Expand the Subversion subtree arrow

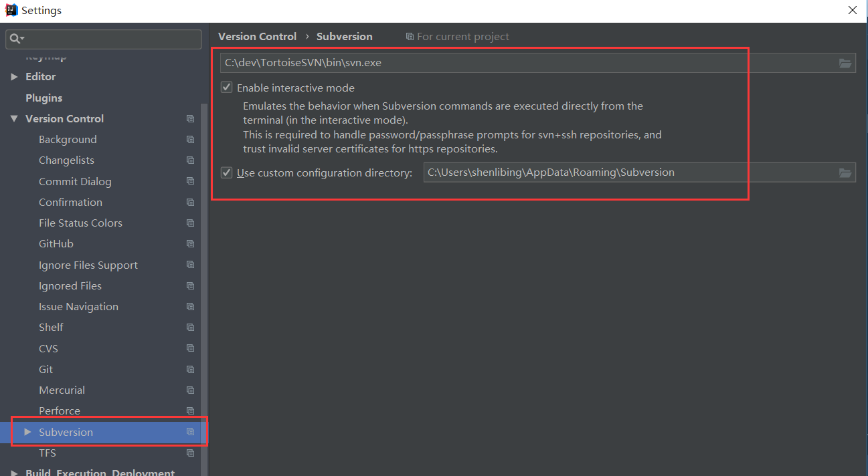pos(27,432)
